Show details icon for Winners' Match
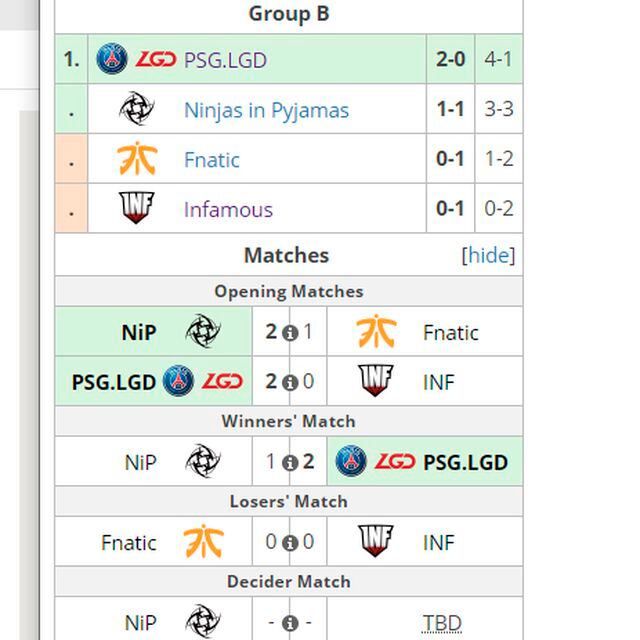Screen dimensions: 640x640 290,463
